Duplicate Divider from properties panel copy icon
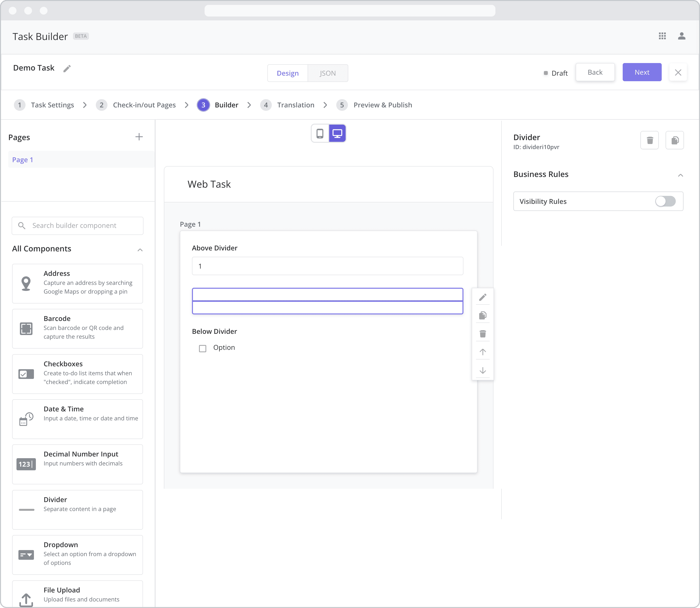The height and width of the screenshot is (608, 700). [675, 140]
